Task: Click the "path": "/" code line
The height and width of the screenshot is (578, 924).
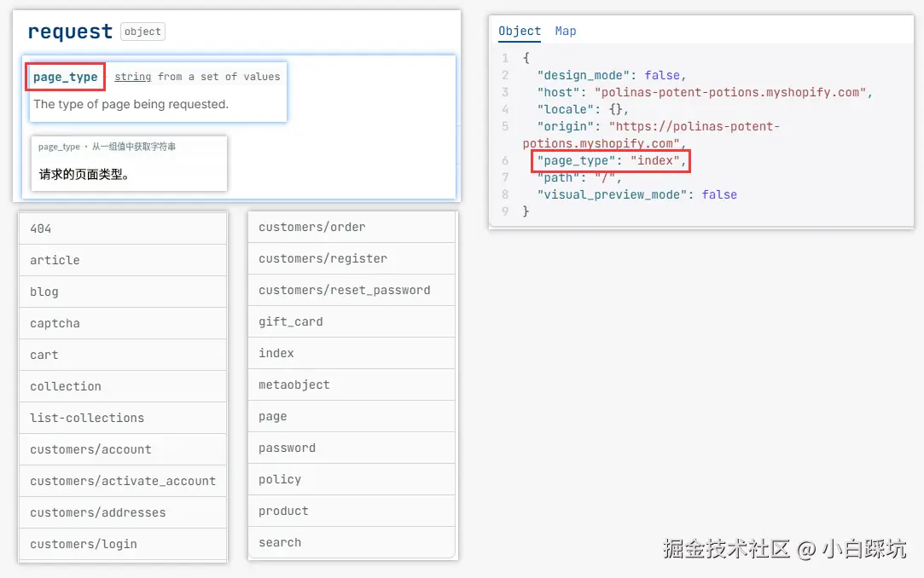Action: (x=579, y=178)
